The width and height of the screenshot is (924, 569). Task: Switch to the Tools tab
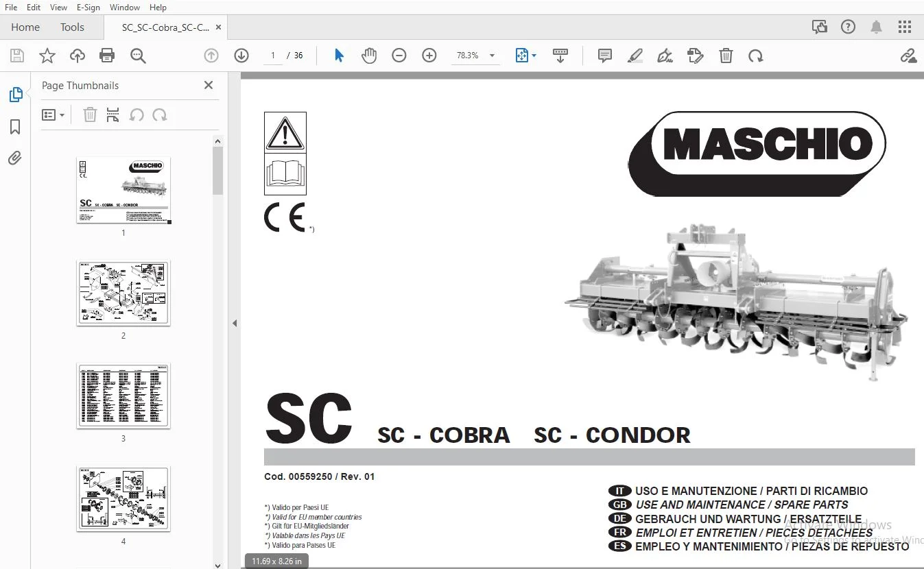point(72,27)
